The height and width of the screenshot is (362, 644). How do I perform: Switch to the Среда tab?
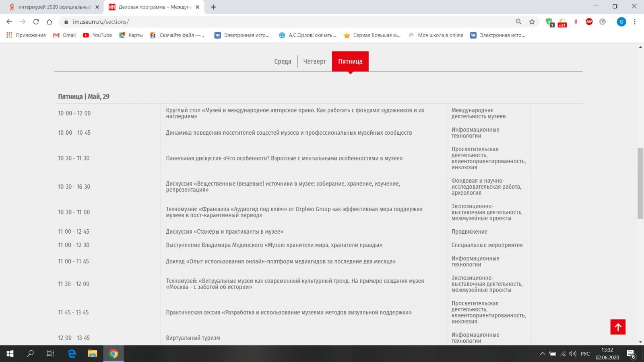(x=283, y=62)
